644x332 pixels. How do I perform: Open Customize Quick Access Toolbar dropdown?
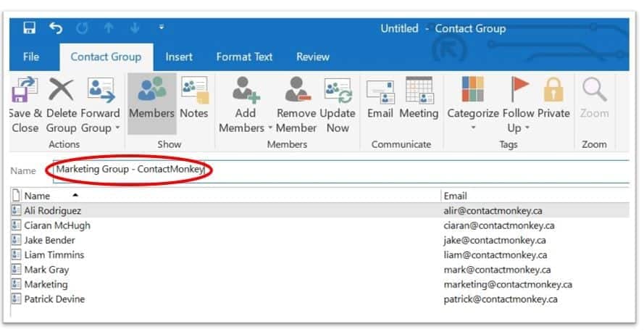tap(162, 28)
